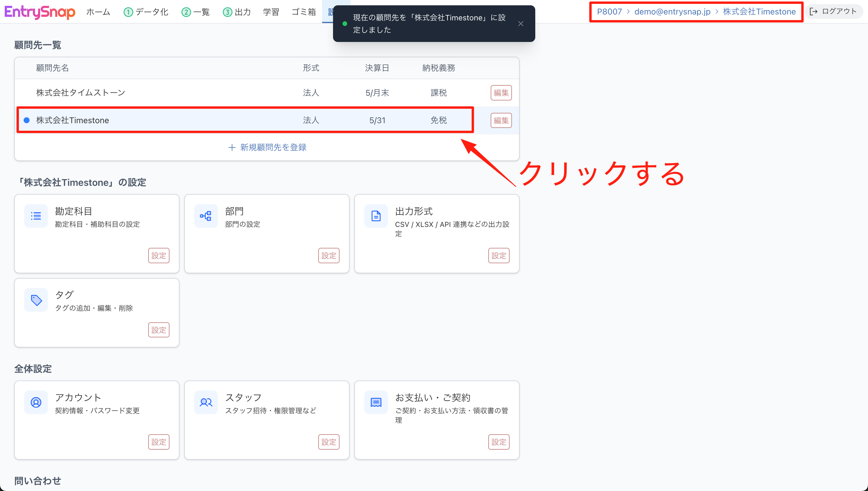The height and width of the screenshot is (491, 868).
Task: Edit 株式会社タイムストーン with 編集 button
Action: click(x=501, y=93)
